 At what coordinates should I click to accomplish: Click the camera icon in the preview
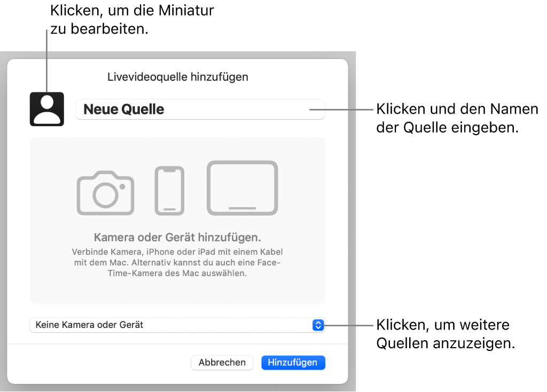tap(105, 192)
